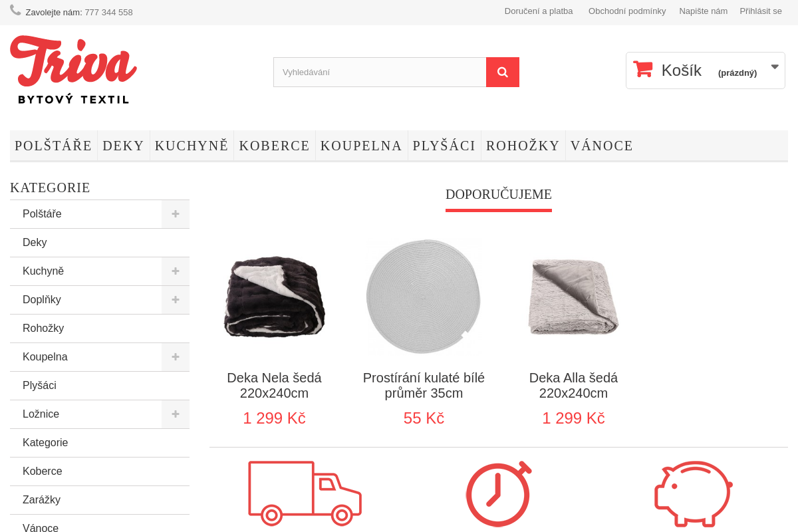Click the phone icon next to Zavolejte nám

click(15, 10)
